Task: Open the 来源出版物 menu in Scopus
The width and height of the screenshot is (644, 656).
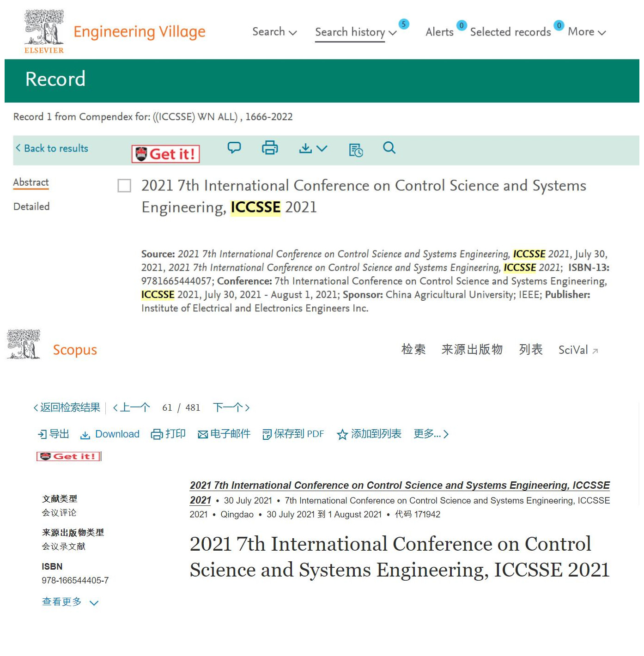Action: pos(472,349)
